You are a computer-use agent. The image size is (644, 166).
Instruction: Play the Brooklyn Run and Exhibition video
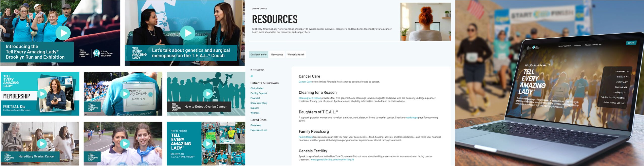click(63, 33)
